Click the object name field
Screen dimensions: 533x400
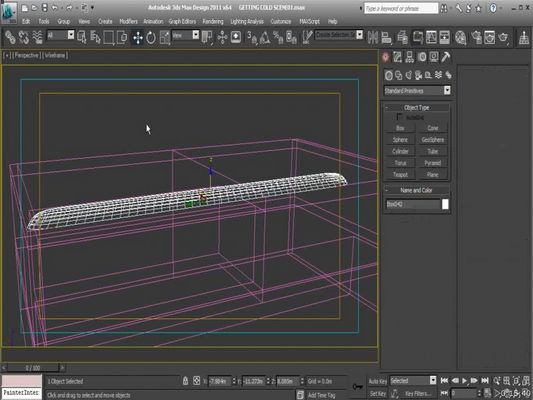[x=413, y=204]
